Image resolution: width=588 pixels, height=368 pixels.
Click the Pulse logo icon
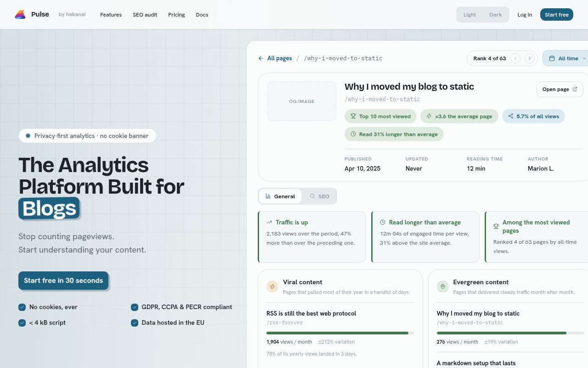point(20,15)
